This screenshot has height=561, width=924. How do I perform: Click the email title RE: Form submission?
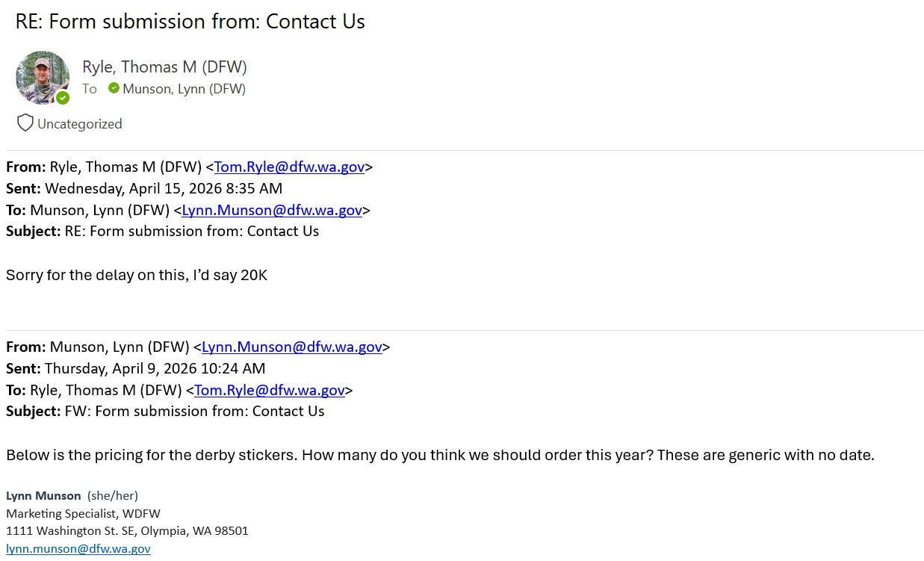(x=190, y=22)
